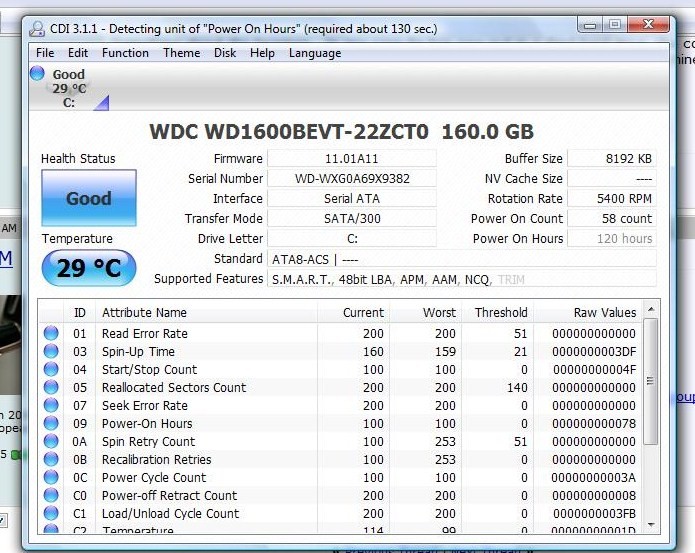Click raw value 0000000003DF
695x553 pixels.
click(594, 351)
